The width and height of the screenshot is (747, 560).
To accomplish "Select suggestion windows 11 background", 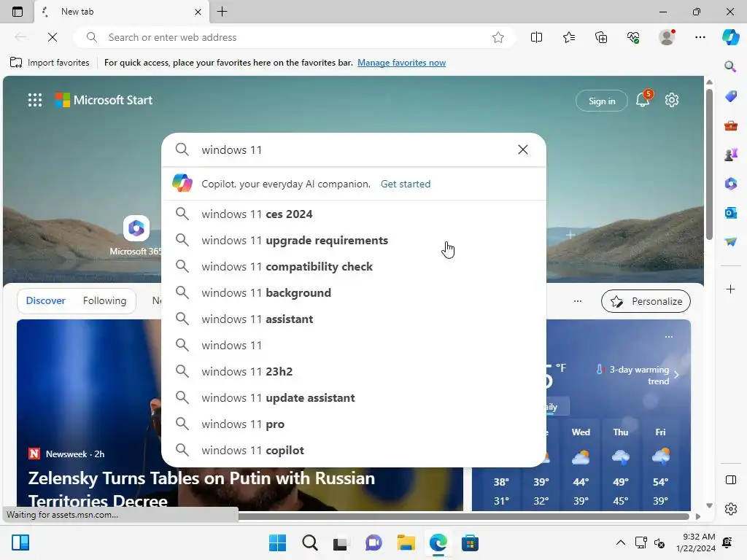I will pyautogui.click(x=354, y=292).
